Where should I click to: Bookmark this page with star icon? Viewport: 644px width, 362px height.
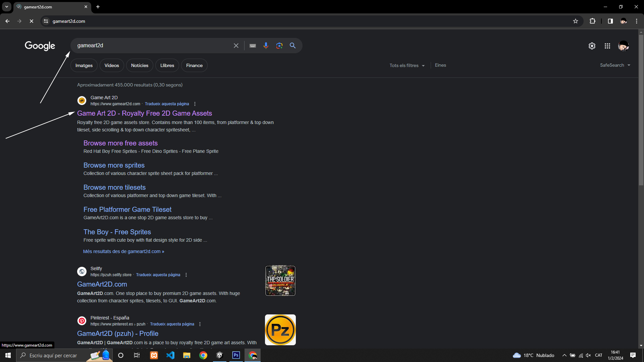[576, 21]
